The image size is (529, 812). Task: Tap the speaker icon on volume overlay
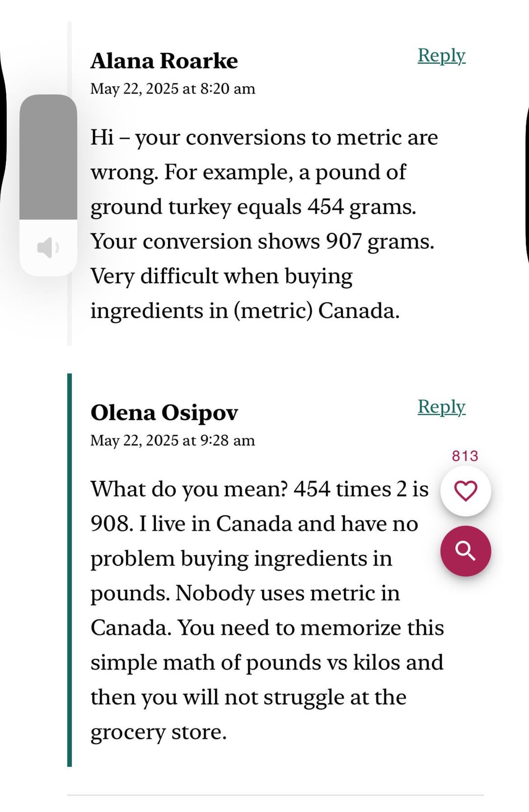tap(48, 247)
